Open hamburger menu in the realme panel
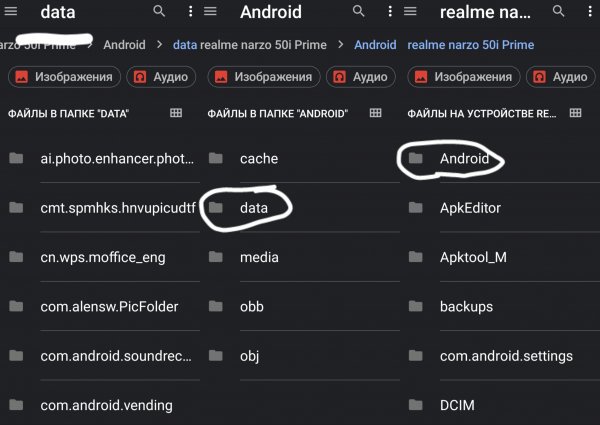 click(x=410, y=11)
